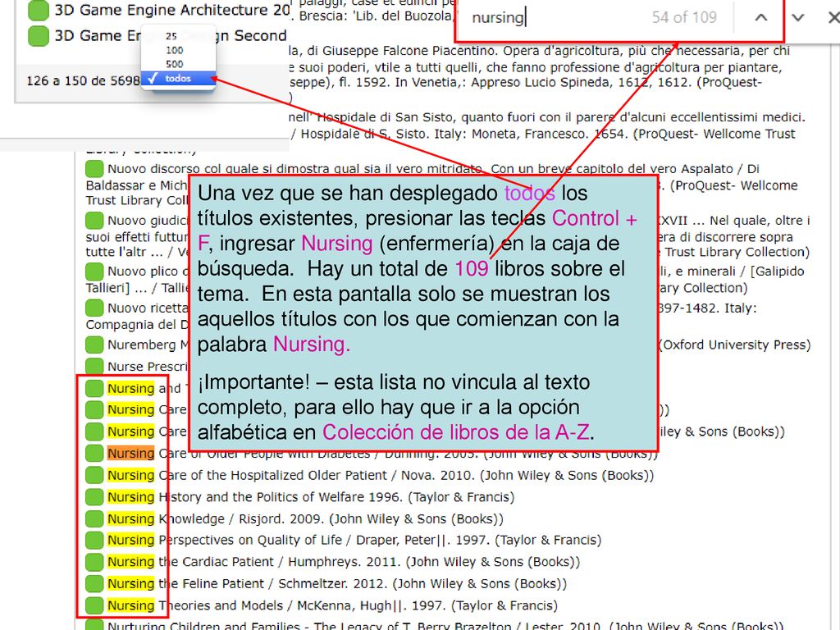The width and height of the screenshot is (840, 630).
Task: Open 'Nursing Theories and Models' title
Action: 332,605
